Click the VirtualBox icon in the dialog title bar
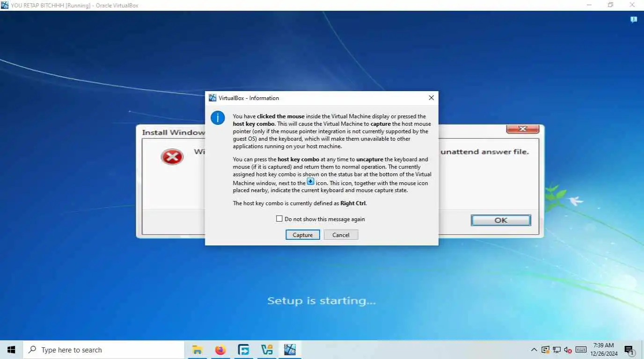The height and width of the screenshot is (359, 644). click(212, 98)
